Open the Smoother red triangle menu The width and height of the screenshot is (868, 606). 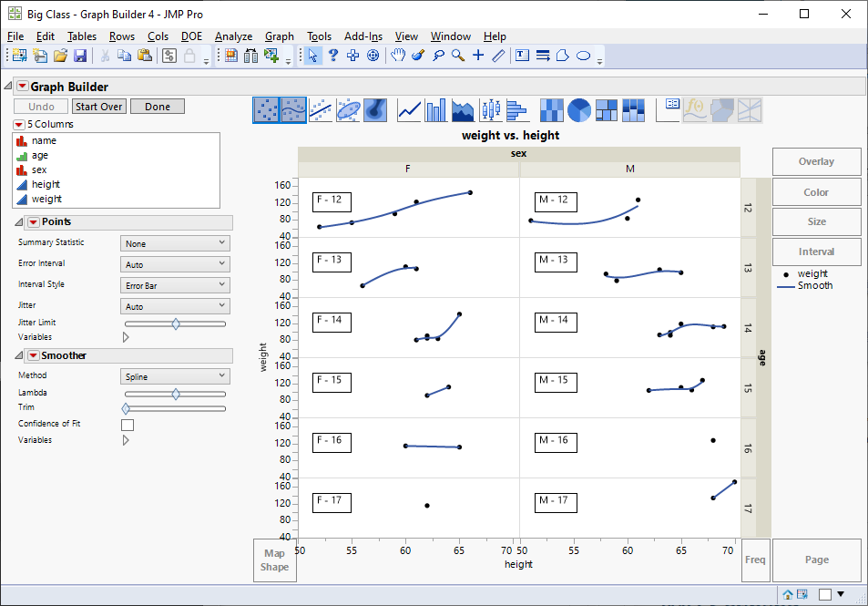point(33,355)
